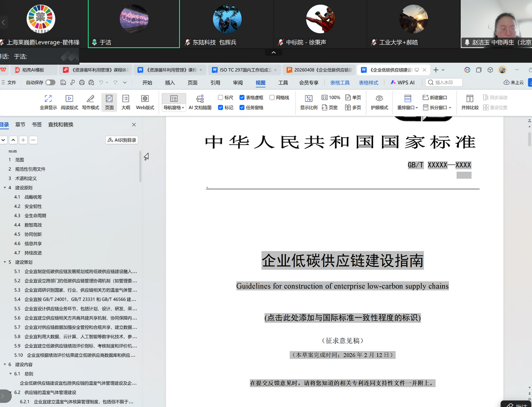Switch to the 审阅 ribbon tab
This screenshot has width=532, height=407.
tap(238, 83)
